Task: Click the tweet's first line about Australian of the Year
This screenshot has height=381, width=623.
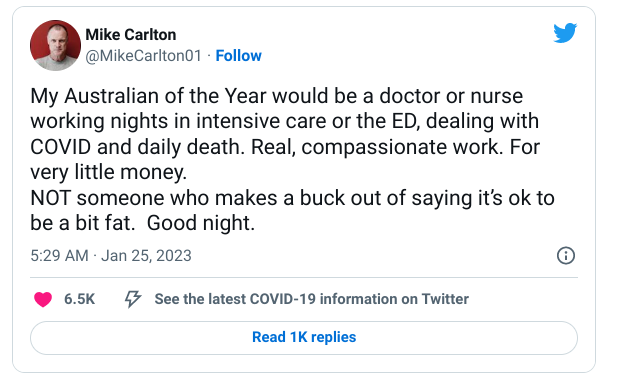Action: pyautogui.click(x=277, y=97)
